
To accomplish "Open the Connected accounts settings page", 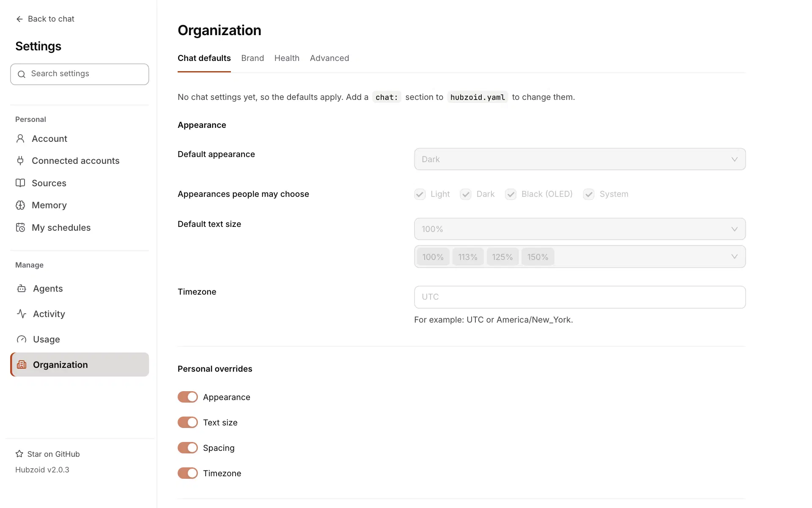I will coord(80,161).
